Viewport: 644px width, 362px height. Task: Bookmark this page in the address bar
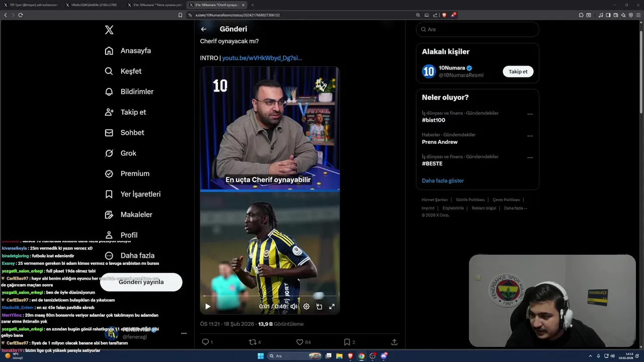click(181, 15)
